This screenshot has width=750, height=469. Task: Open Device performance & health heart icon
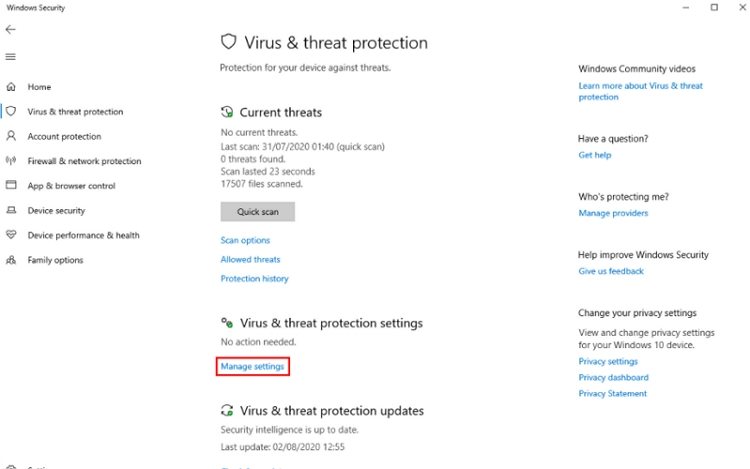coord(11,235)
